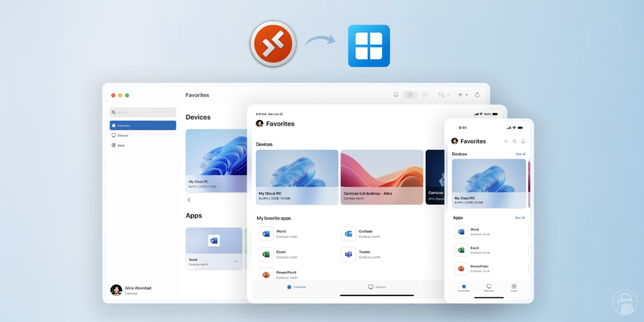Click Alice Alvestad account in Mac window
Image resolution: width=644 pixels, height=322 pixels.
point(131,290)
